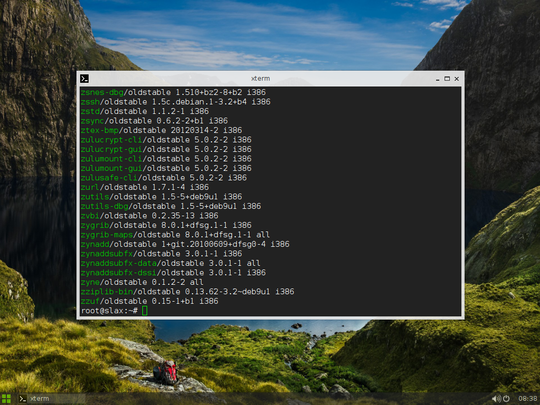Select the zziplib-bin package line
The width and height of the screenshot is (540, 405).
[x=187, y=292]
